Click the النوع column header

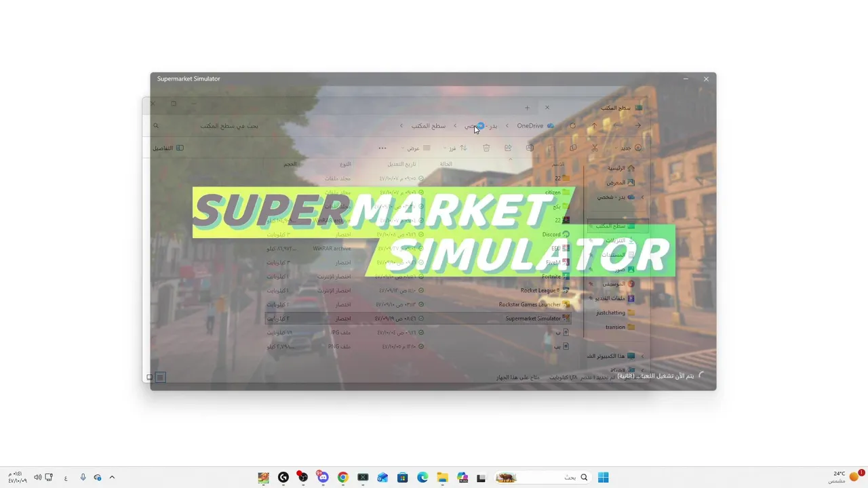pos(345,164)
